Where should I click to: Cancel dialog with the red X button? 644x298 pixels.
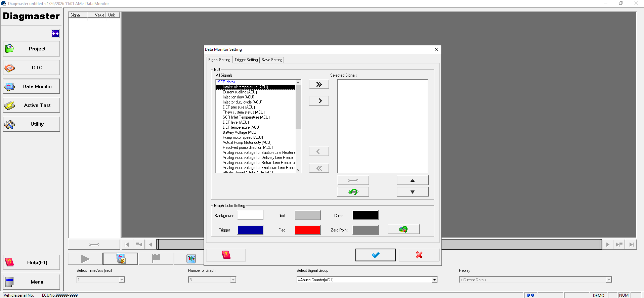coord(419,255)
